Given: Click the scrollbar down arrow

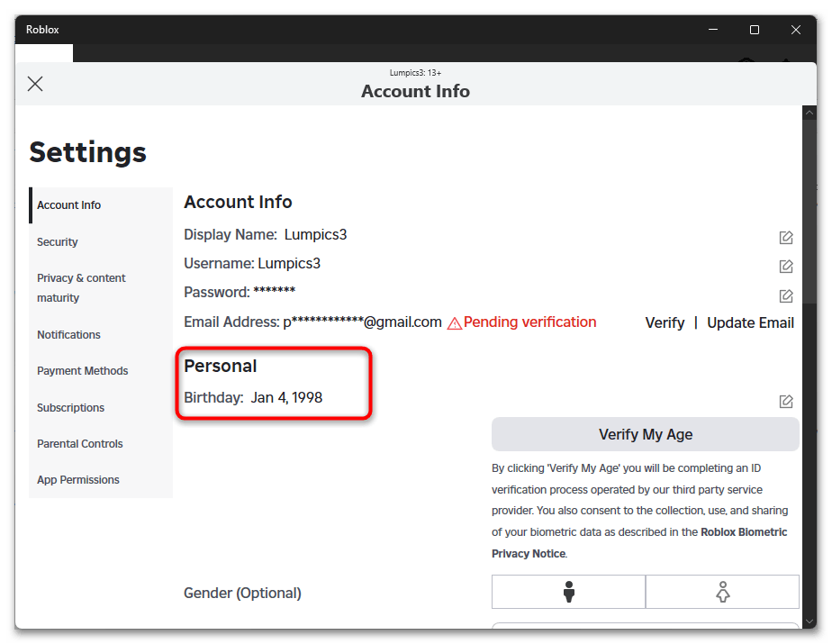Looking at the screenshot, I should click(x=809, y=621).
